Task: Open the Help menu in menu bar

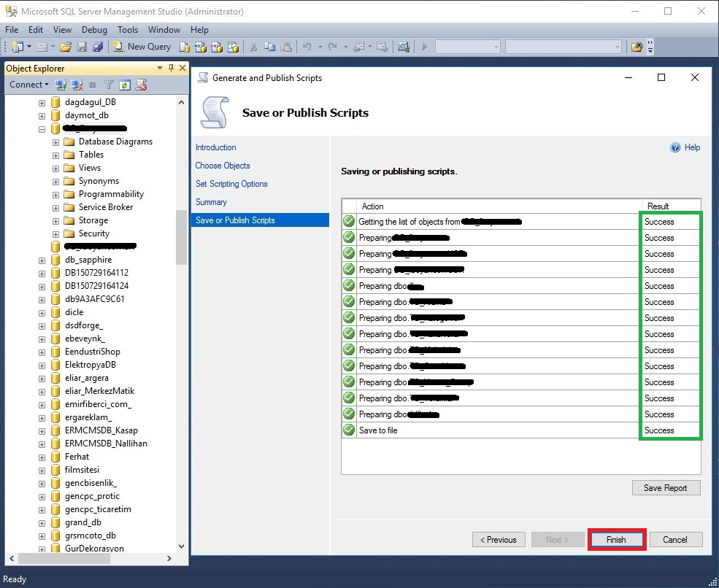Action: [199, 30]
